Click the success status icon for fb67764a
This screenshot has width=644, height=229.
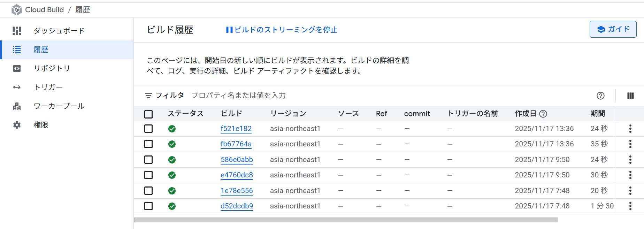point(172,144)
